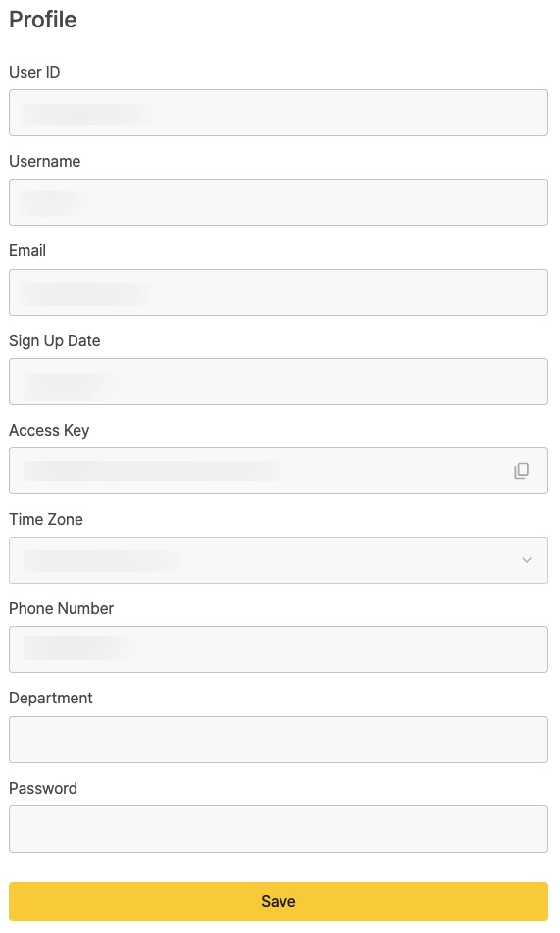560x933 pixels.
Task: Click the Profile page heading
Action: point(43,20)
